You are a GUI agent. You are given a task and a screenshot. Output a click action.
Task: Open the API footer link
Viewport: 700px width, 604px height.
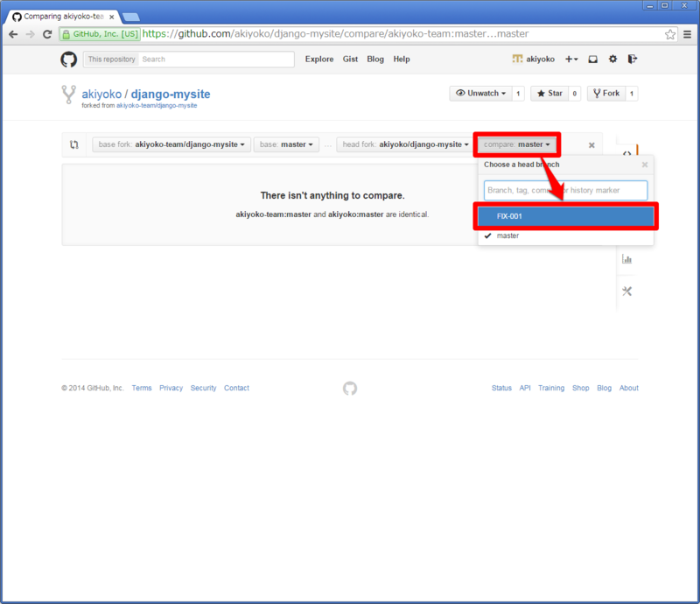coord(525,388)
